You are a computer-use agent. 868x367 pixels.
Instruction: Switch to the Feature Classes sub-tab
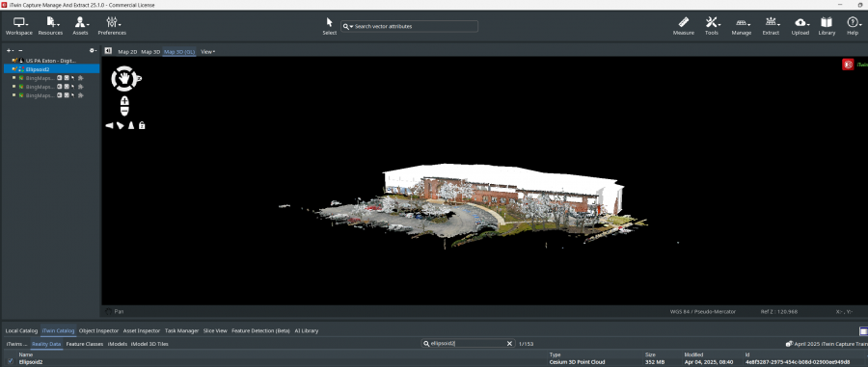(x=85, y=344)
